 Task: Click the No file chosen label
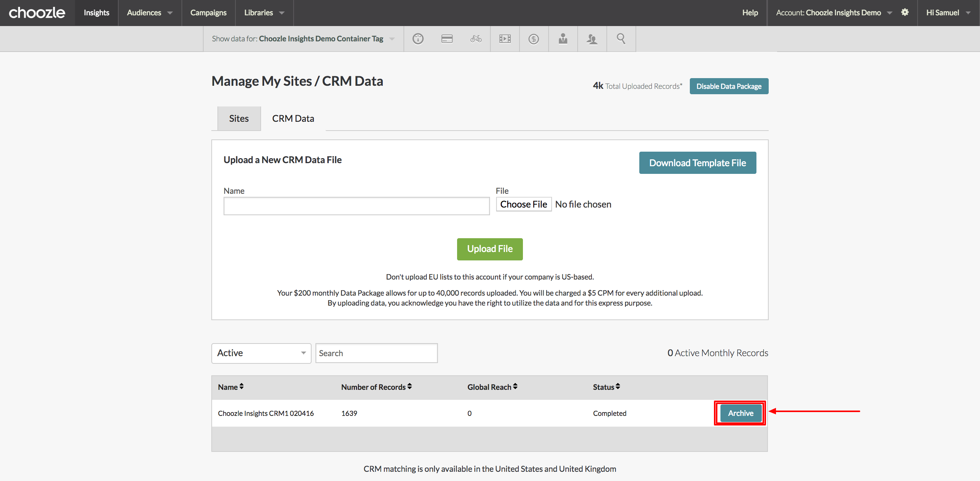click(583, 204)
